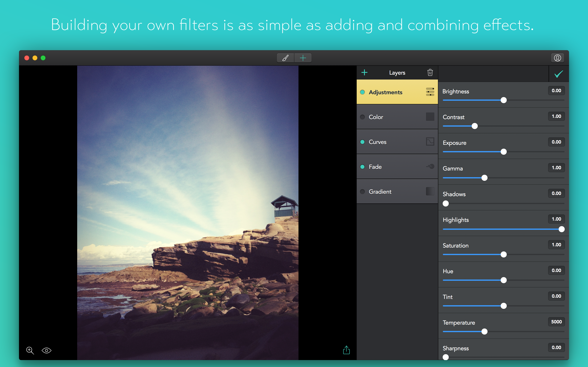Add a new layer with the plus icon
This screenshot has height=367, width=588.
point(364,73)
